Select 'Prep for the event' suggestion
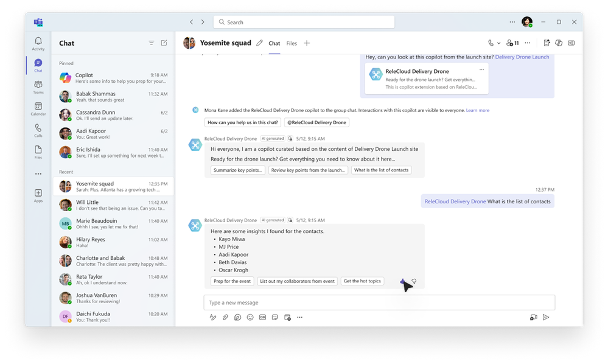Image resolution: width=608 pixels, height=364 pixels. point(232,281)
